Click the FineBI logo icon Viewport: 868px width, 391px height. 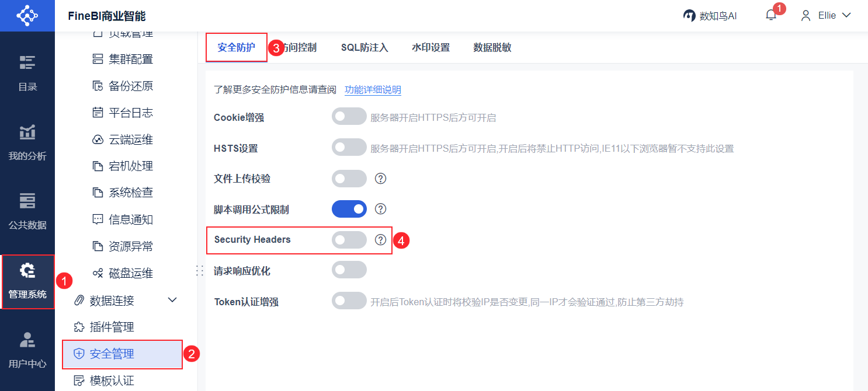pos(27,16)
